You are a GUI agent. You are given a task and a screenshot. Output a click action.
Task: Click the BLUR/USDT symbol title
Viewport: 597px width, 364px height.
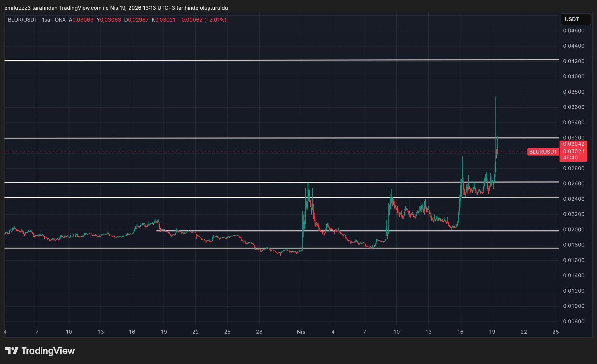[x=22, y=20]
